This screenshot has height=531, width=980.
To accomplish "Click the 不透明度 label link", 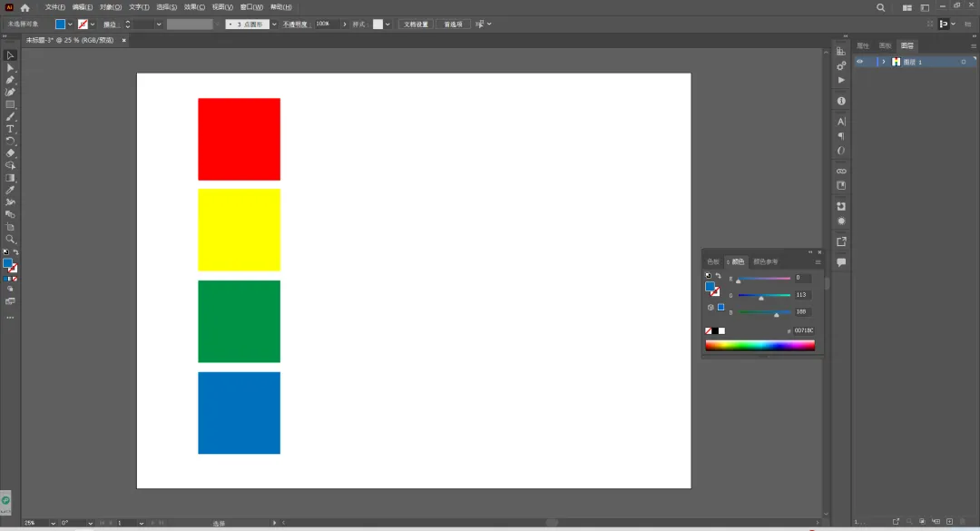I will [296, 25].
